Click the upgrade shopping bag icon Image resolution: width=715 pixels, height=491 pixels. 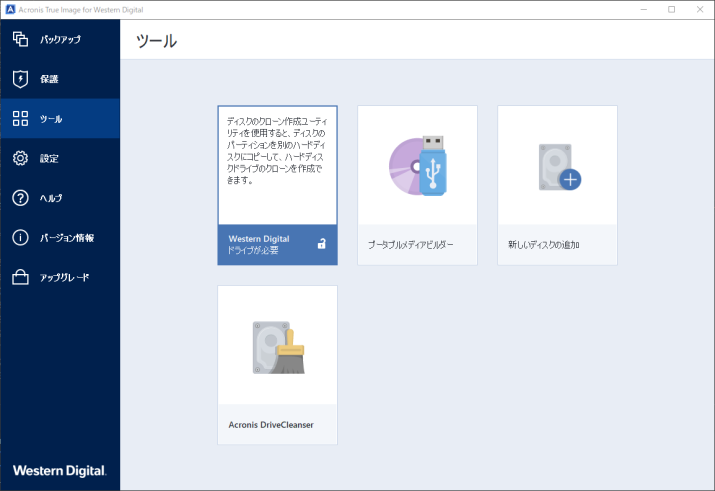click(x=20, y=277)
